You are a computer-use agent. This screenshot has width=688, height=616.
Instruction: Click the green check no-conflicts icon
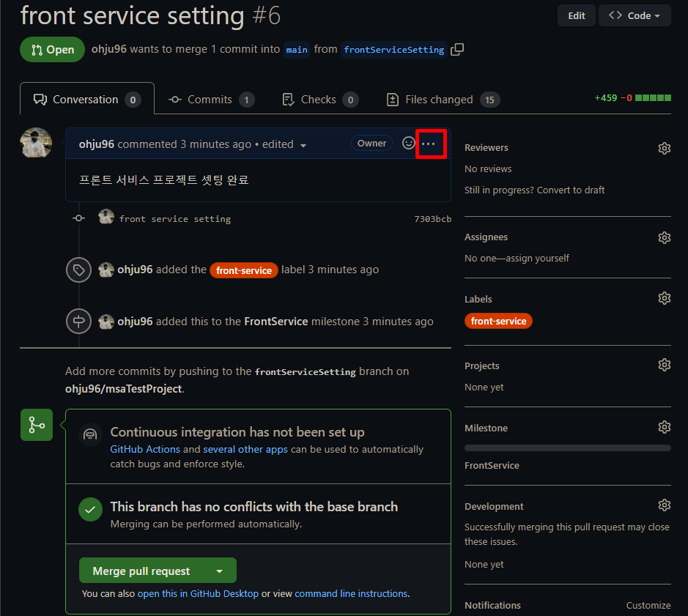[90, 509]
